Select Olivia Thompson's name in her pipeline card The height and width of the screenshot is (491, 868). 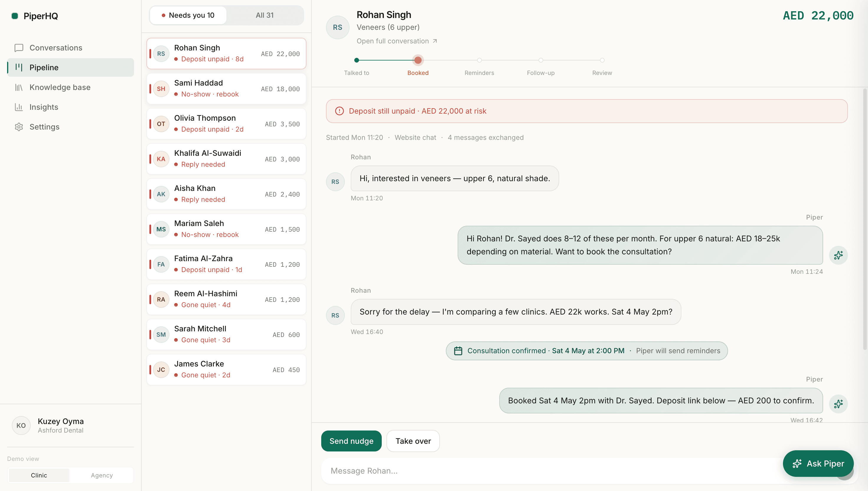(x=205, y=118)
